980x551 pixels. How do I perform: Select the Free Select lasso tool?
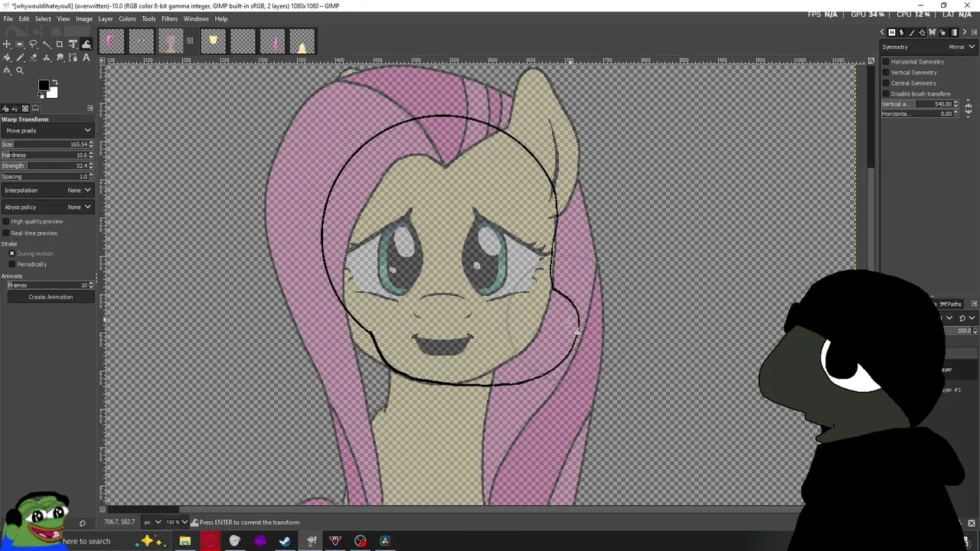33,44
